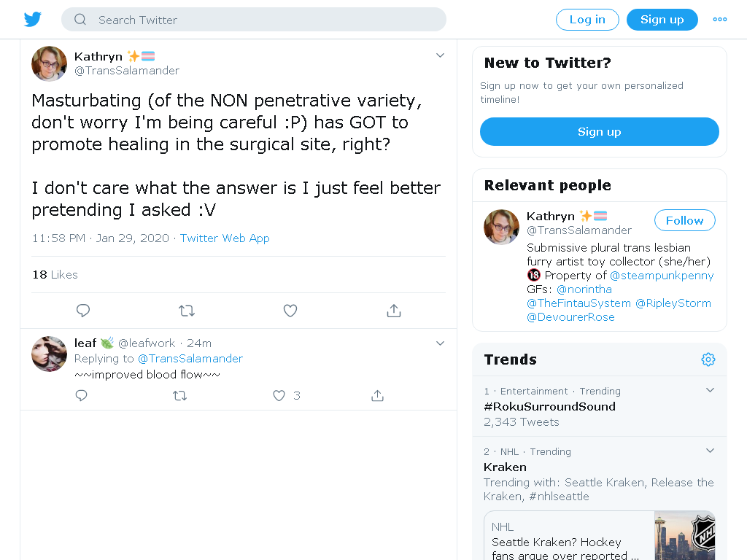
Task: Open chevron menu for #RokuSurroundSound trend
Action: 710,390
